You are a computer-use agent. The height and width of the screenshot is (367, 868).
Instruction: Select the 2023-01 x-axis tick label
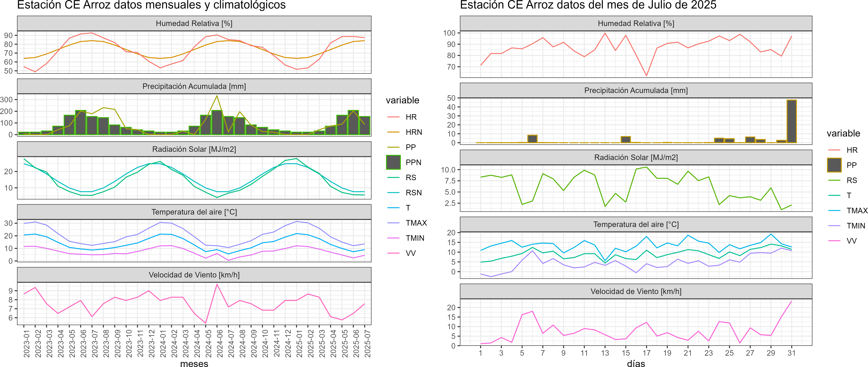pos(27,344)
